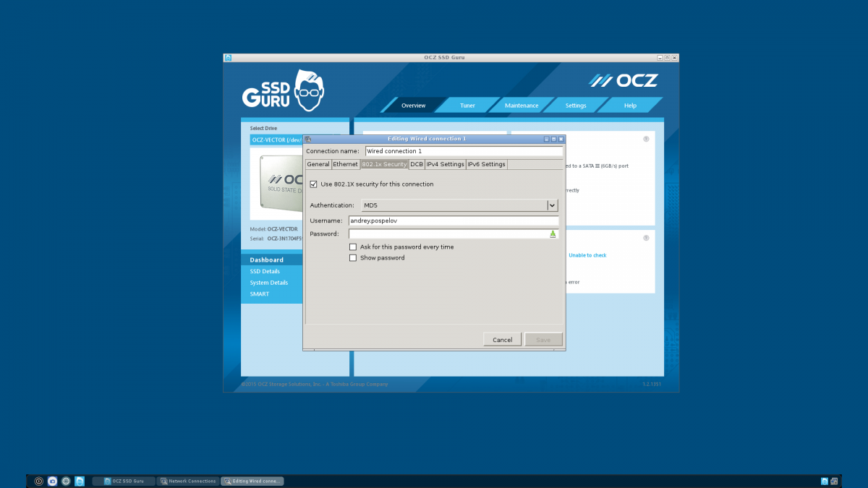Tick the Show password checkbox

click(353, 258)
